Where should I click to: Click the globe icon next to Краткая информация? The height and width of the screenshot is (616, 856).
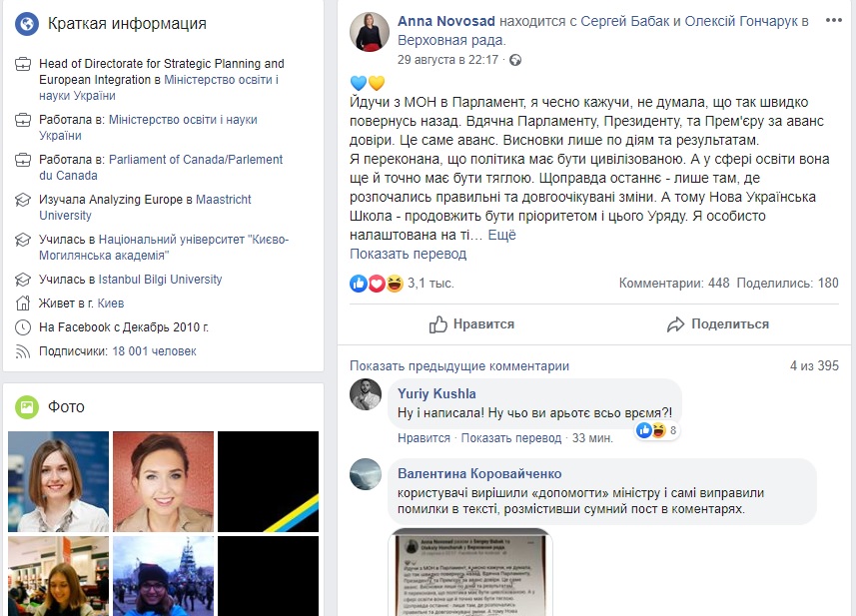[x=27, y=23]
